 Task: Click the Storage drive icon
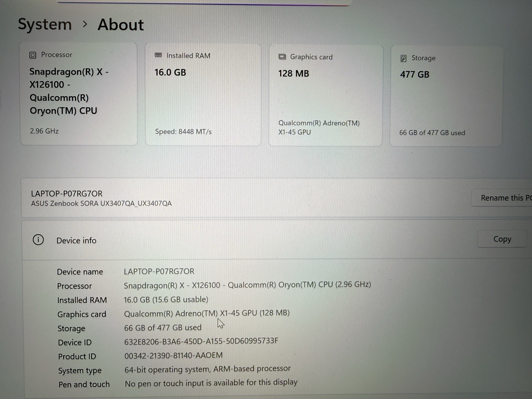pos(403,58)
